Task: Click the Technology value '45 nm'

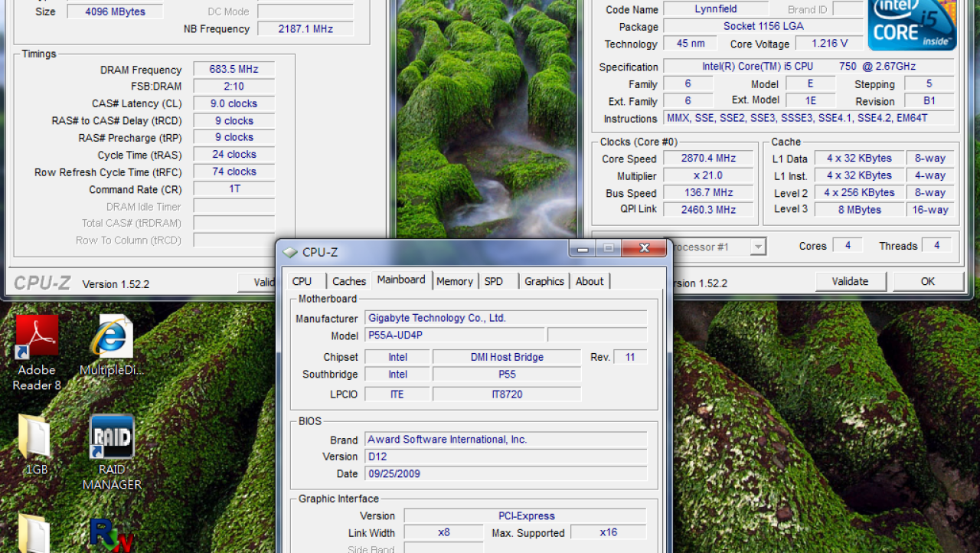Action: pos(691,44)
